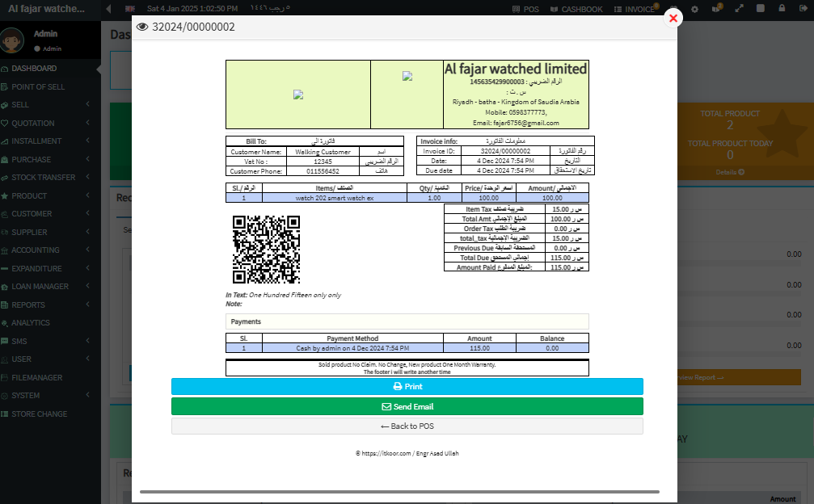814x504 pixels.
Task: Click the PURCHASE bag icon
Action: (x=5, y=160)
